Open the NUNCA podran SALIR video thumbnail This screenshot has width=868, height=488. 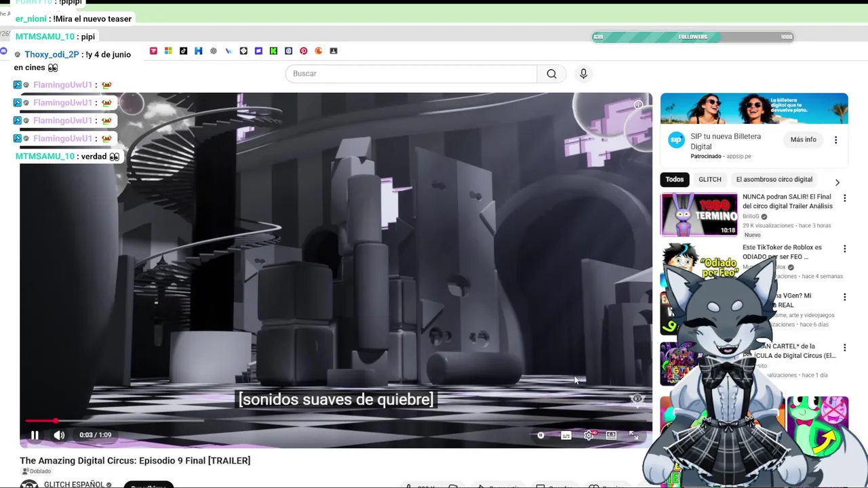pos(699,215)
